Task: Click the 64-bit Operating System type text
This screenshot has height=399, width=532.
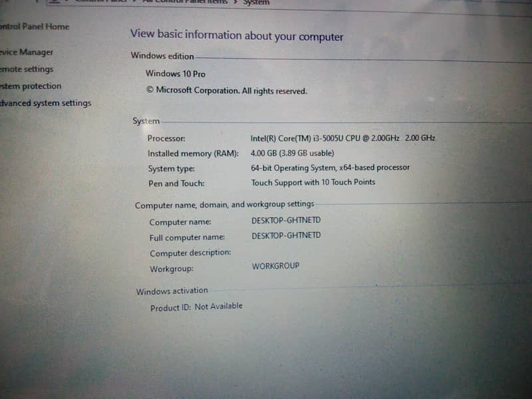Action: [330, 168]
